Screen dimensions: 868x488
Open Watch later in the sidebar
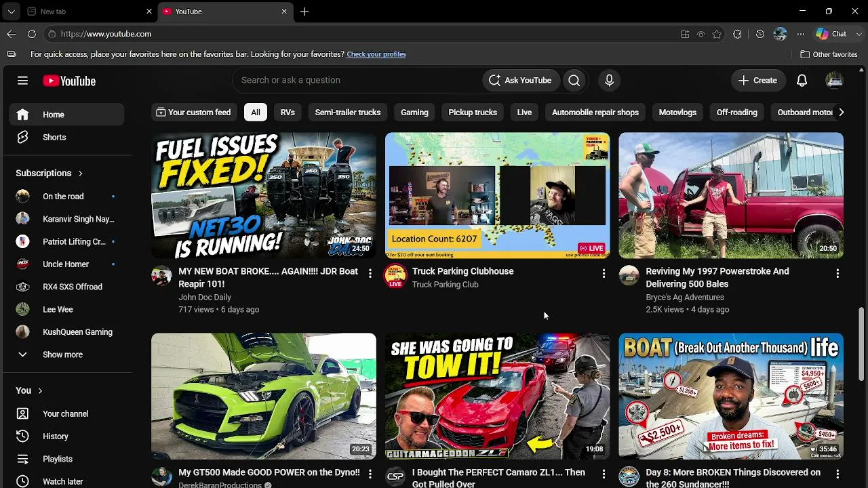point(66,481)
